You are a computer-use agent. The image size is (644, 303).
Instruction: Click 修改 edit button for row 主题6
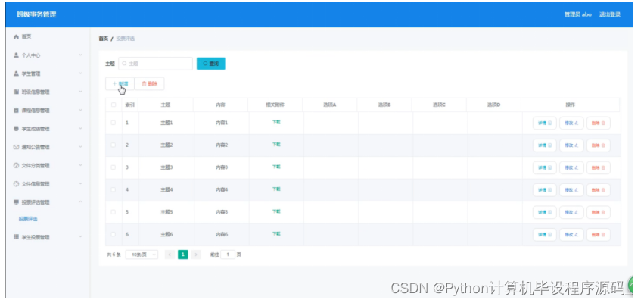pos(571,234)
